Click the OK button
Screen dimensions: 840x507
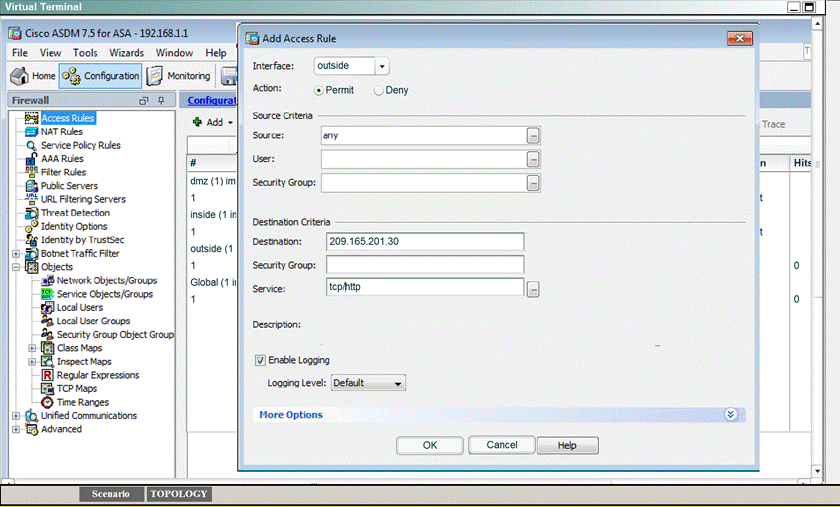click(430, 445)
